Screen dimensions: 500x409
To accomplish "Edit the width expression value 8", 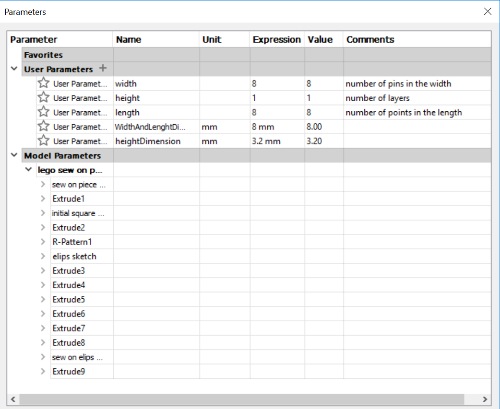I will (277, 83).
